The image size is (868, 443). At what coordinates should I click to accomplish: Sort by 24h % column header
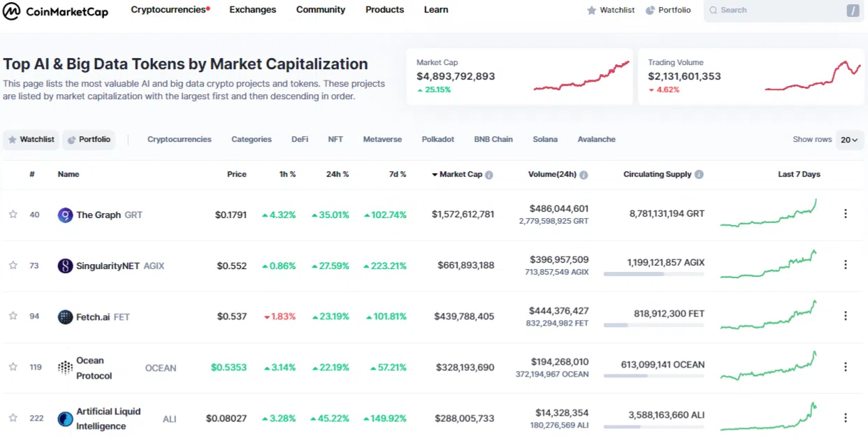[338, 175]
